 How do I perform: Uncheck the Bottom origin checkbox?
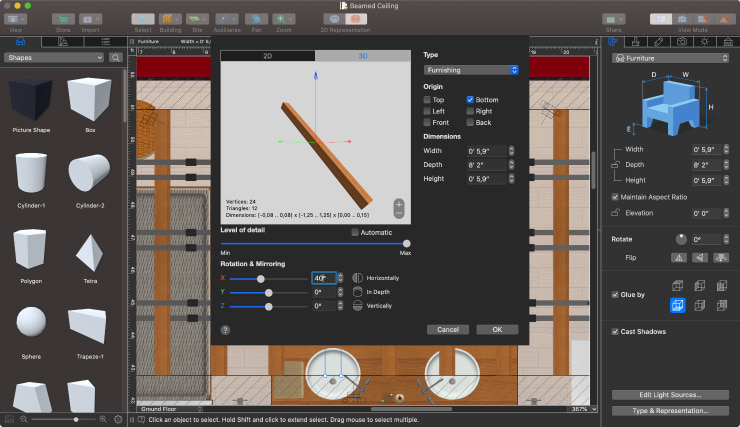470,100
